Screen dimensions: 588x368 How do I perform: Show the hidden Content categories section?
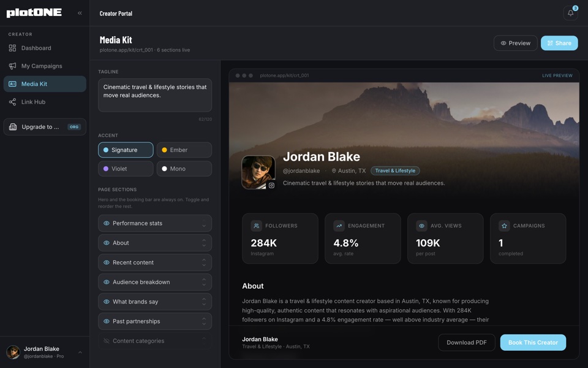(107, 341)
